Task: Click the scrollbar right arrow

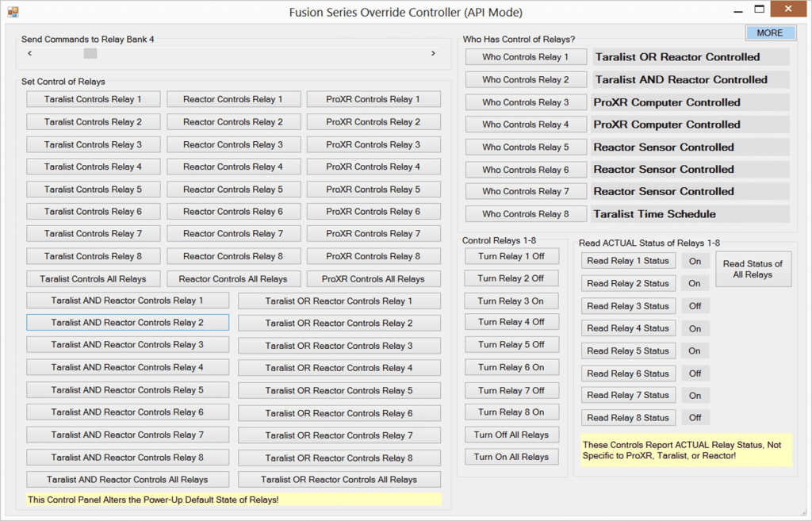Action: [x=433, y=53]
